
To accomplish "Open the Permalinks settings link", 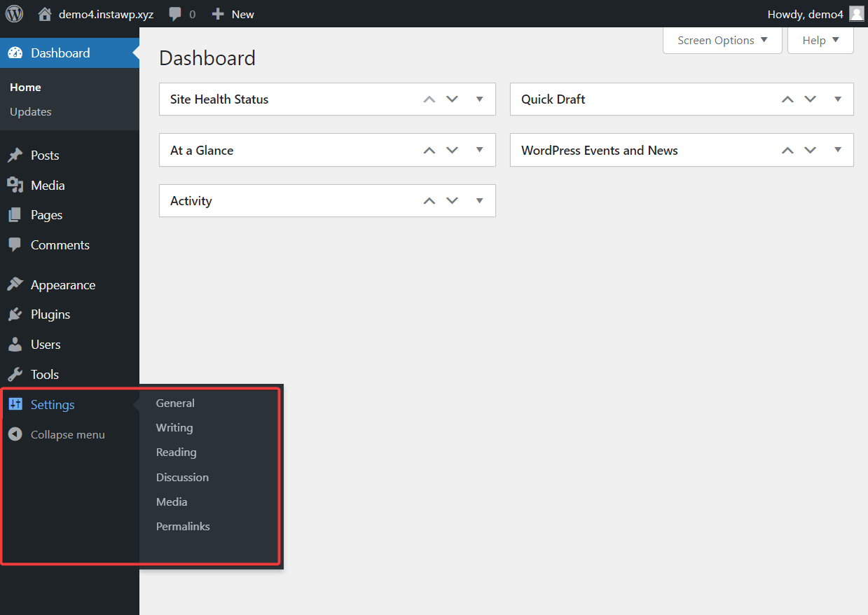I will (x=183, y=526).
